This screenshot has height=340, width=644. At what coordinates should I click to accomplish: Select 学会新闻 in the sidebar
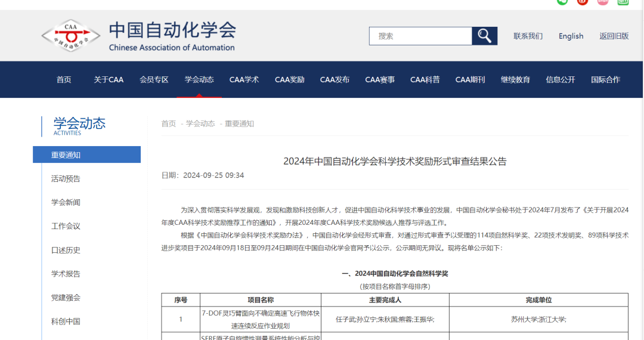tap(66, 202)
